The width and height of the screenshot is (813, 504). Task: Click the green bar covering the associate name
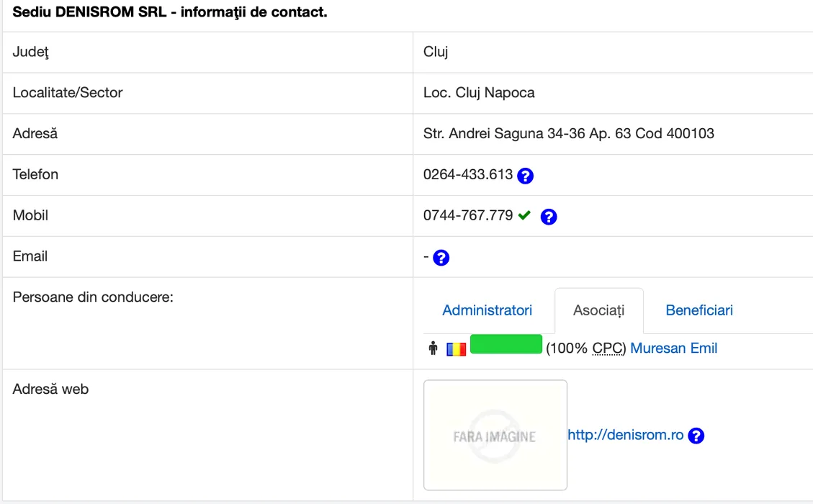point(506,344)
